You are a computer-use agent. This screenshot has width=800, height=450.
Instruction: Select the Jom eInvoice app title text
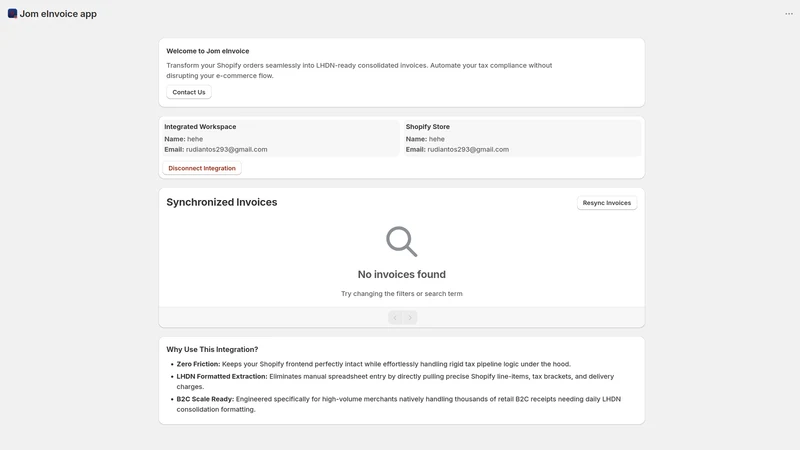(58, 14)
